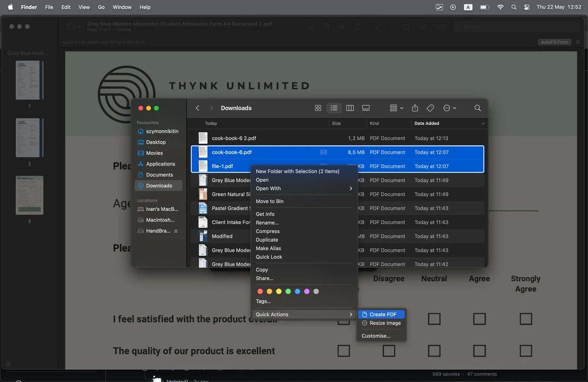The height and width of the screenshot is (382, 588).
Task: Tick Neutral for 'quality of our product is excellent'
Action: click(x=434, y=351)
